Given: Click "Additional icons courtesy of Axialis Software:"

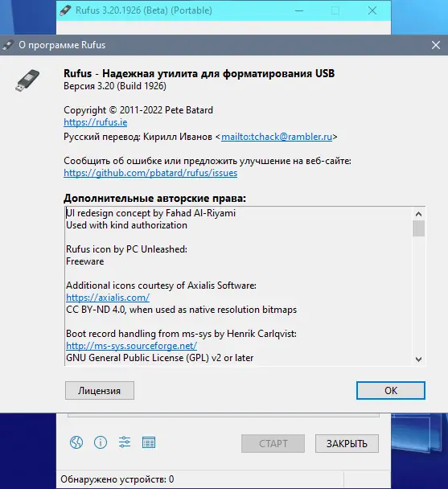Looking at the screenshot, I should [x=162, y=286].
